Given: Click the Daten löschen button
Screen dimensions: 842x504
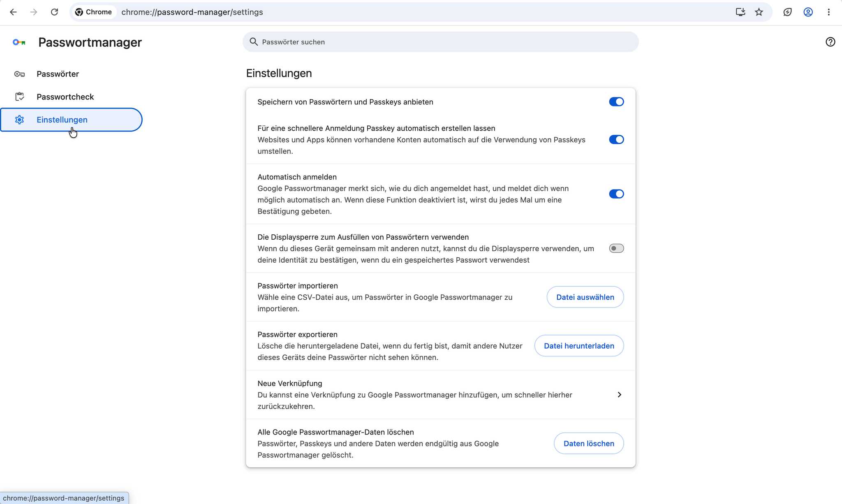Looking at the screenshot, I should pos(589,443).
